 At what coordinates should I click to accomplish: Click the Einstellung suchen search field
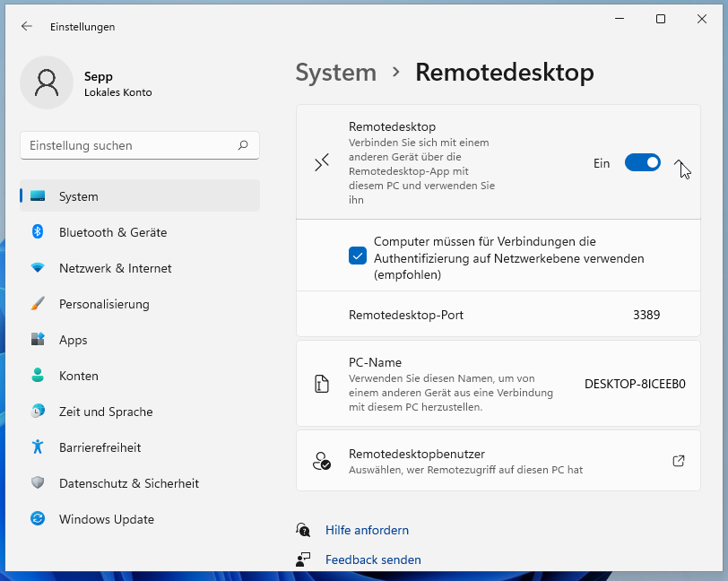click(140, 145)
